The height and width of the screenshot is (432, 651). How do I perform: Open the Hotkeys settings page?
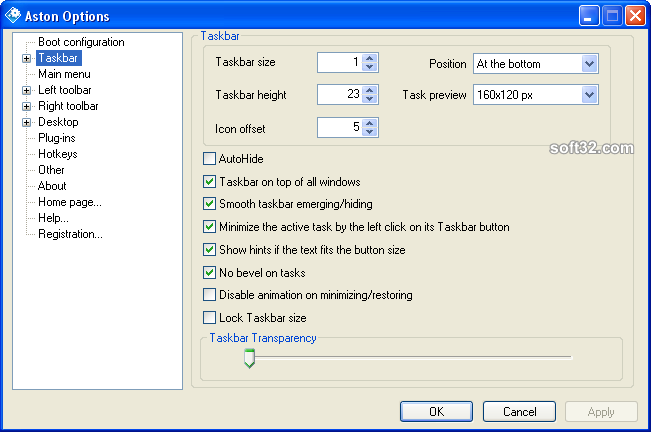click(x=58, y=154)
